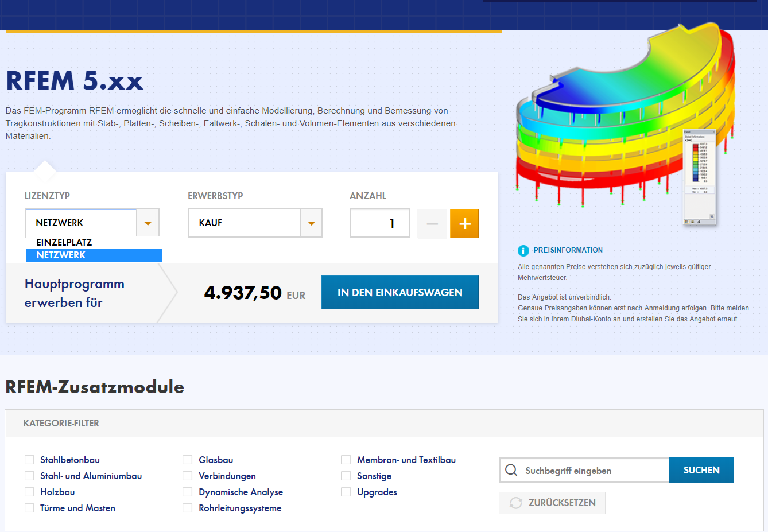Toggle the Glasbau checkbox
The width and height of the screenshot is (768, 532).
click(x=188, y=460)
